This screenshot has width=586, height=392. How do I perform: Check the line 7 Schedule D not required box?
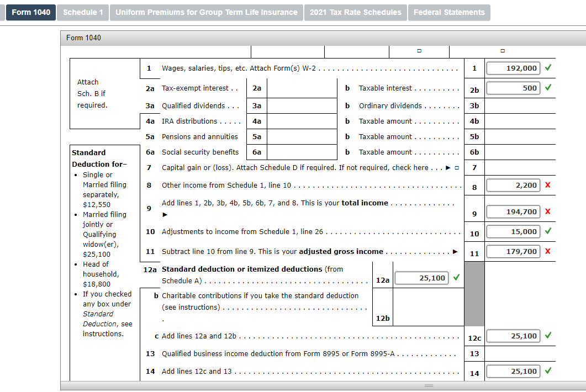click(x=457, y=168)
